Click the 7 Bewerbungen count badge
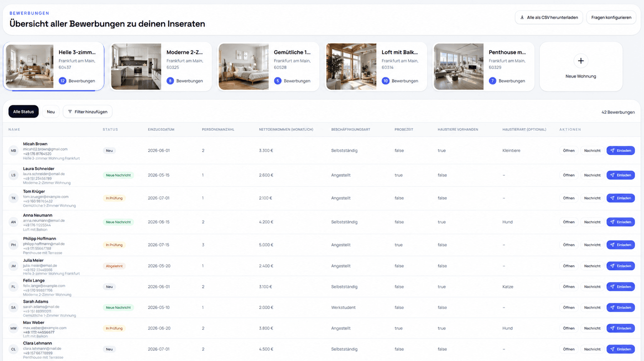This screenshot has height=361, width=644. click(x=493, y=81)
